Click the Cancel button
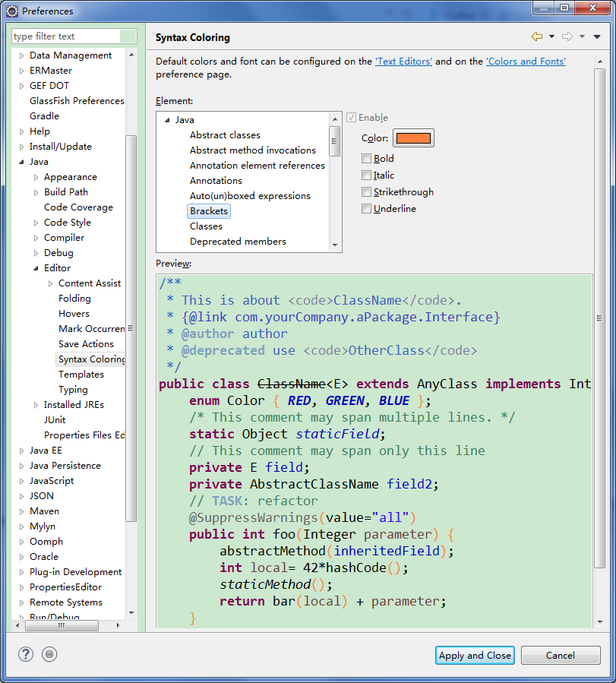Screen dimensions: 616x683 561,655
